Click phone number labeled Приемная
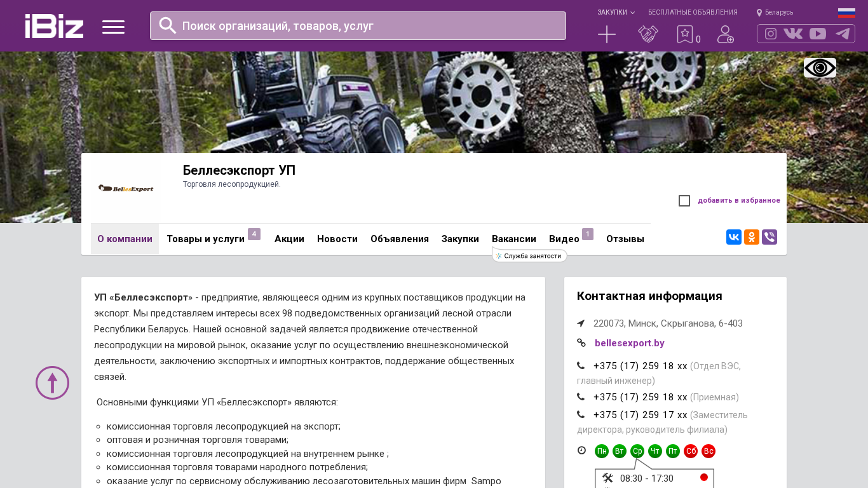Image resolution: width=868 pixels, height=488 pixels. [641, 397]
